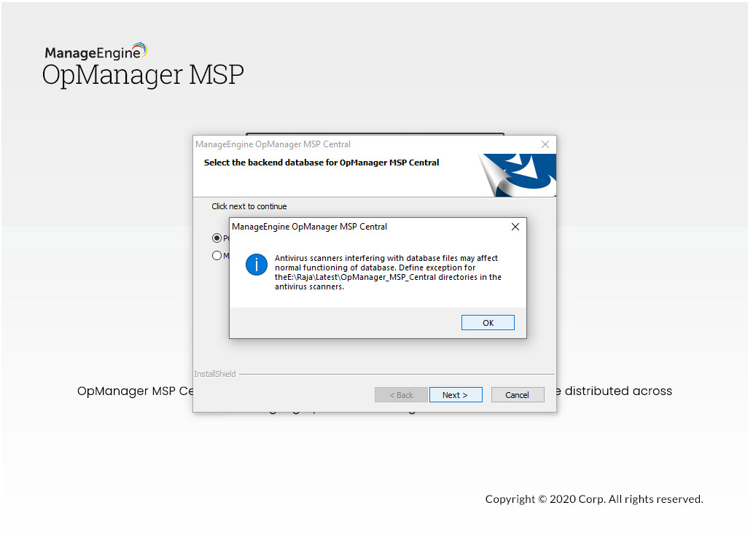Acknowledge the antivirus warning by clicking OK
The height and width of the screenshot is (535, 756).
487,322
